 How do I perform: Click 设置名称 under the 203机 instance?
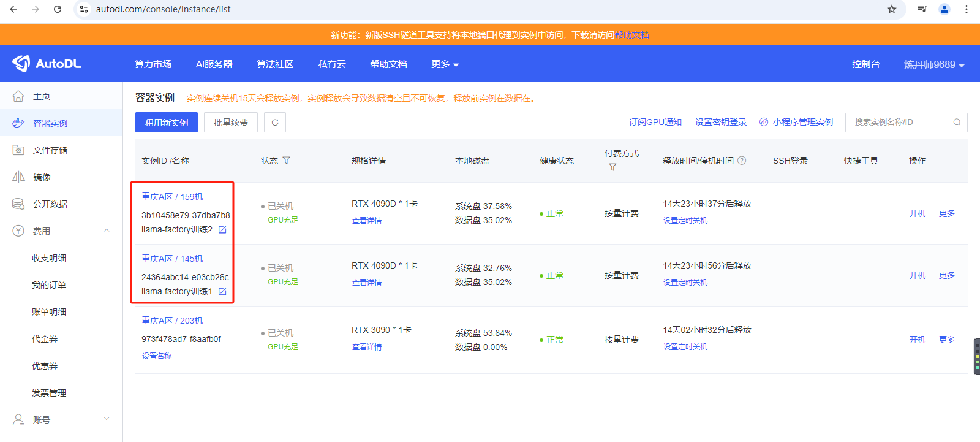157,356
